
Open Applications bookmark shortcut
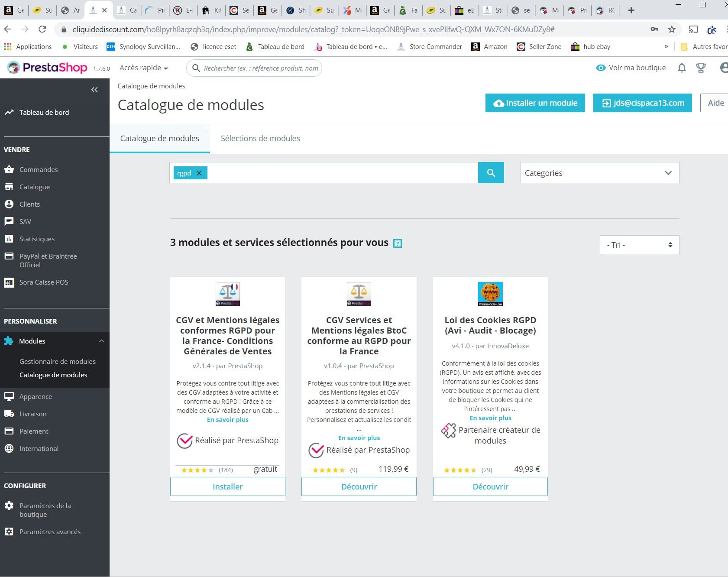(28, 47)
